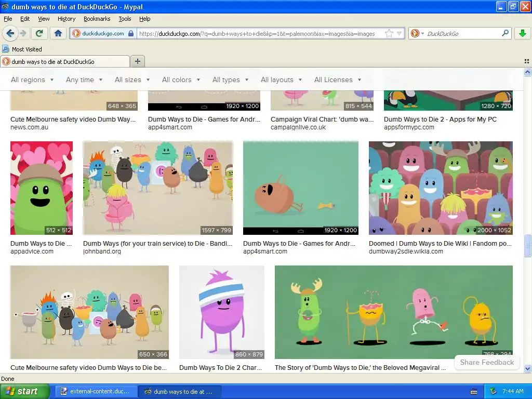
Task: Open the campaignlive.co.uk source link
Action: click(x=298, y=127)
